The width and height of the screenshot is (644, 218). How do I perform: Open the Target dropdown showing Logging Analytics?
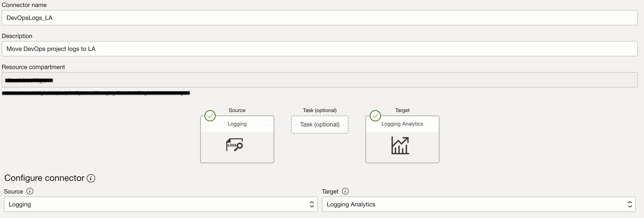coord(472,204)
